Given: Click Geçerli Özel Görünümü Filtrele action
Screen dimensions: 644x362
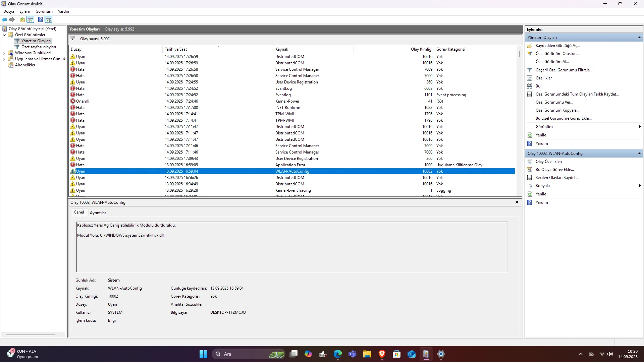Looking at the screenshot, I should [x=564, y=70].
